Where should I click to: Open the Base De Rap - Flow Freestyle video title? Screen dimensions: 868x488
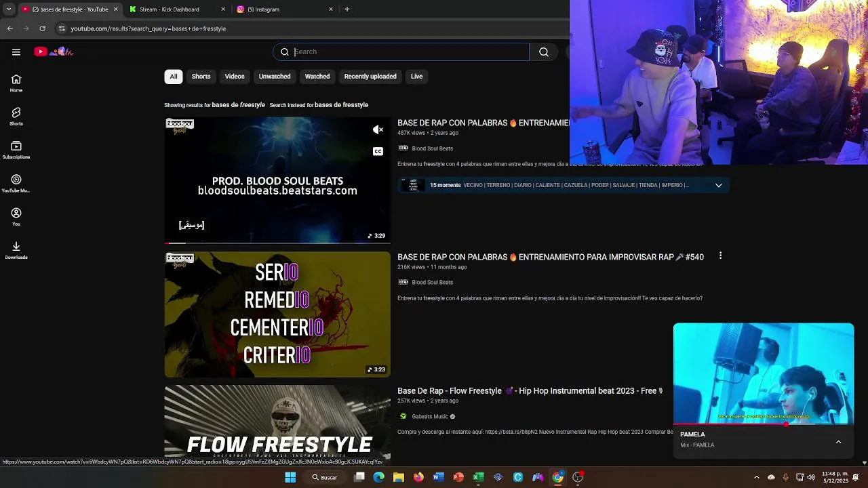click(x=530, y=391)
